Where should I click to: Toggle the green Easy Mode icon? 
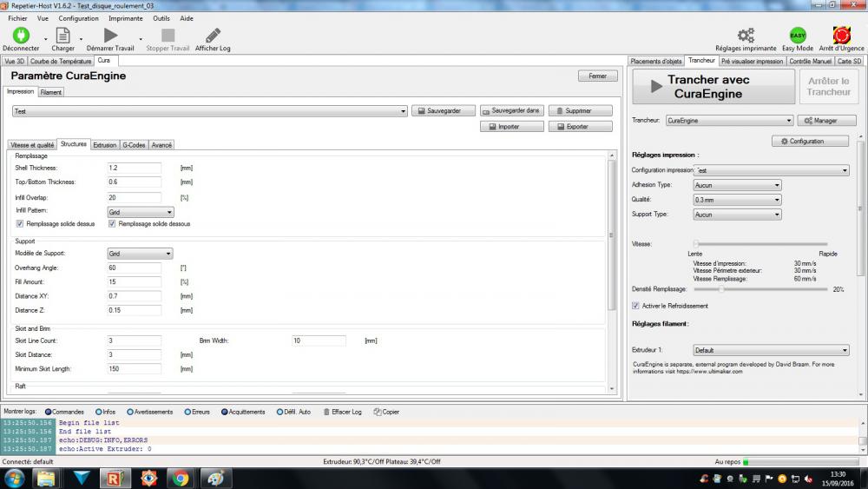click(798, 36)
